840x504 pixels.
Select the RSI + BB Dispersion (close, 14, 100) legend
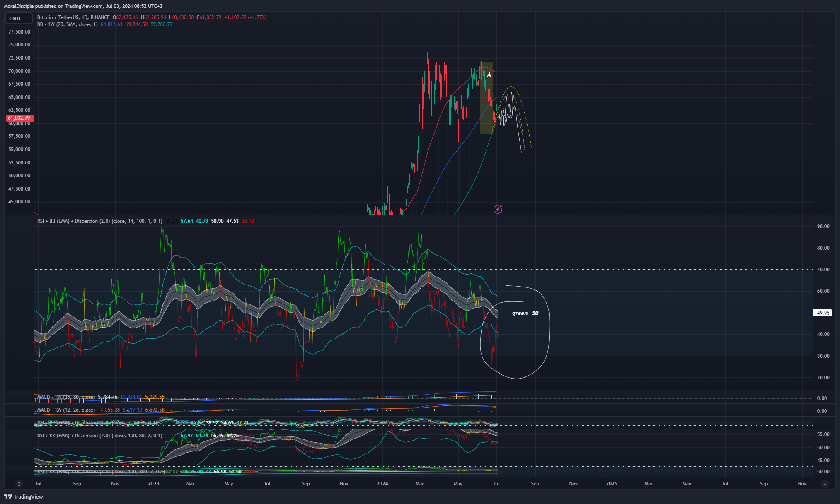[x=99, y=221]
